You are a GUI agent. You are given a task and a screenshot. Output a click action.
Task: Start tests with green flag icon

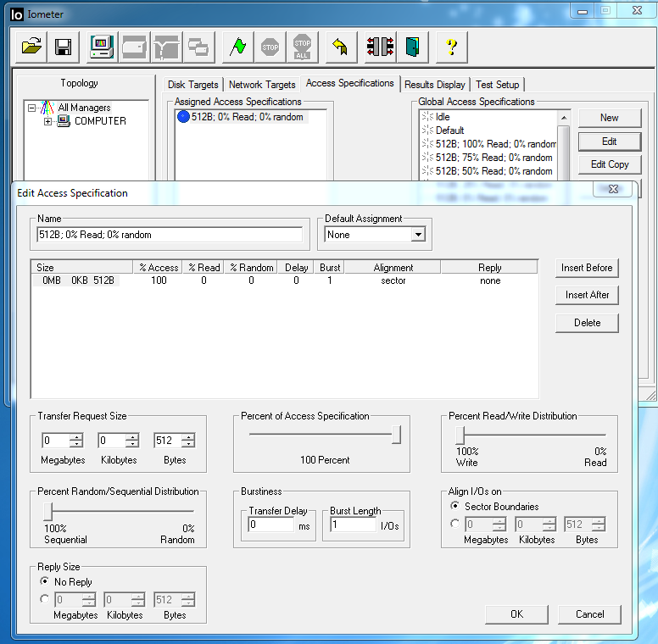[238, 47]
